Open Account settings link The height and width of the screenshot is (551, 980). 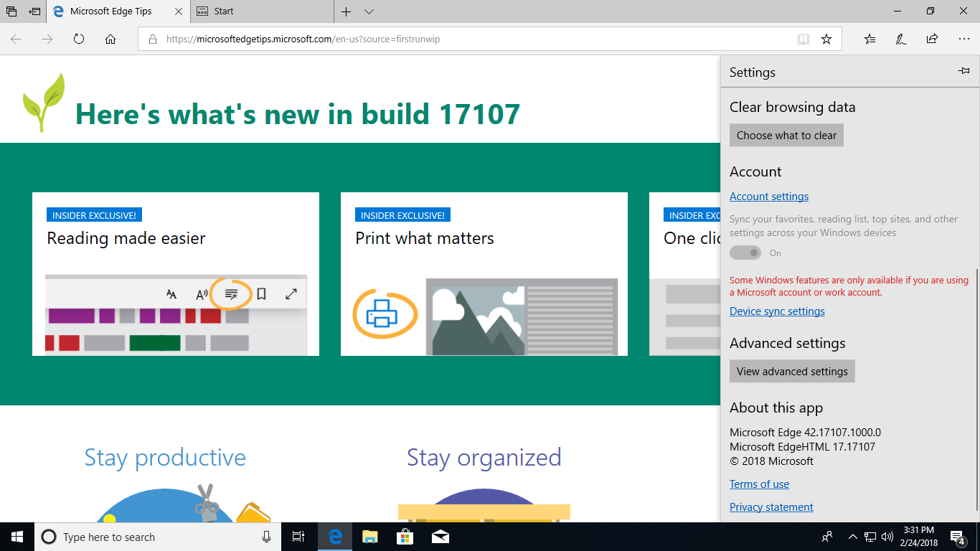(x=769, y=197)
